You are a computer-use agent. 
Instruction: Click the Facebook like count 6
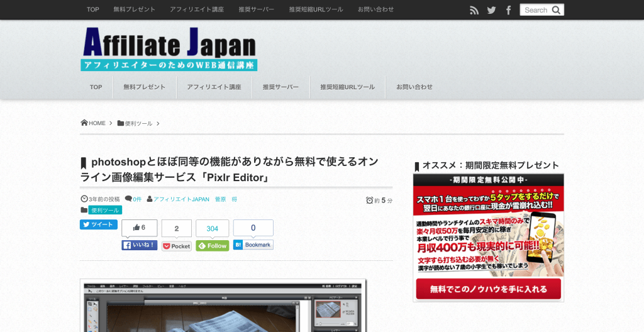(139, 228)
